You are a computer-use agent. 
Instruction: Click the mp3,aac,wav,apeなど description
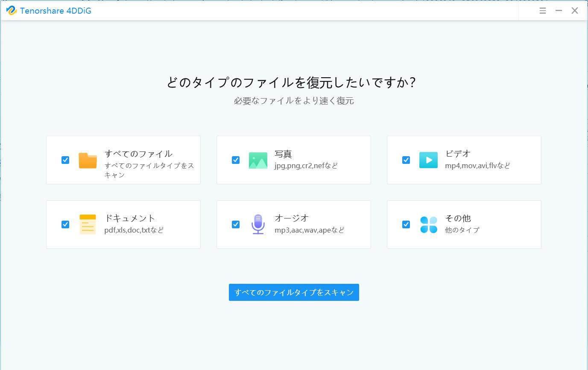coord(310,230)
